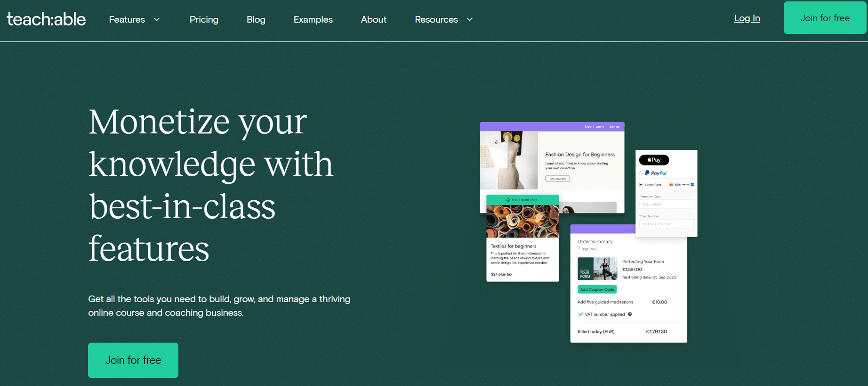Click the Get all the tools paragraph
Viewport: 868px width, 386px height.
[x=219, y=306]
